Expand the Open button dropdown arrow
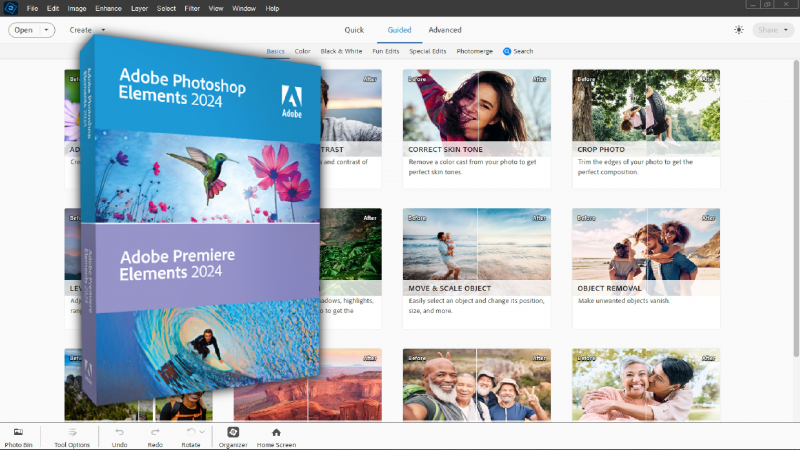This screenshot has width=800, height=450. pyautogui.click(x=47, y=30)
